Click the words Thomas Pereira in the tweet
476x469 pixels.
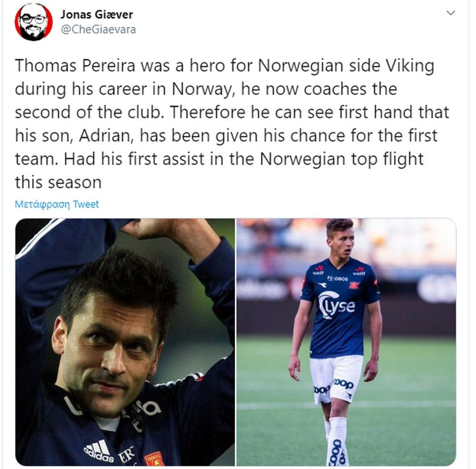click(75, 65)
